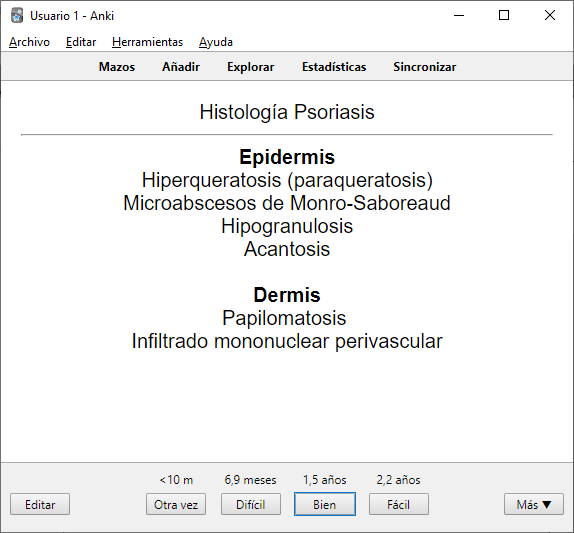Click the card title Histología Psoriasis

tap(287, 112)
